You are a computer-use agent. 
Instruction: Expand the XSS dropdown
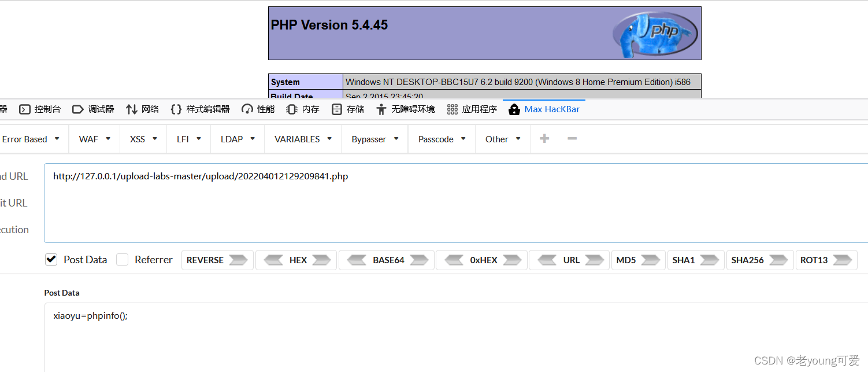(143, 139)
